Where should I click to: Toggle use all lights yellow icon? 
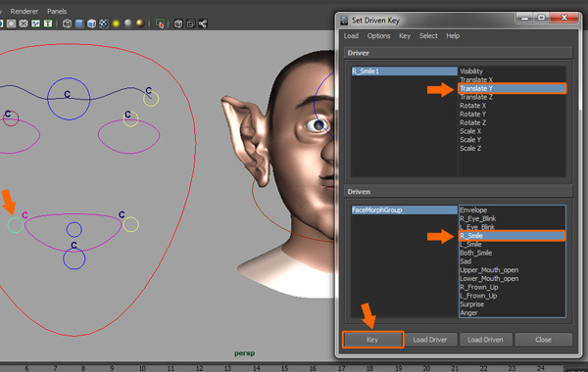tap(116, 23)
